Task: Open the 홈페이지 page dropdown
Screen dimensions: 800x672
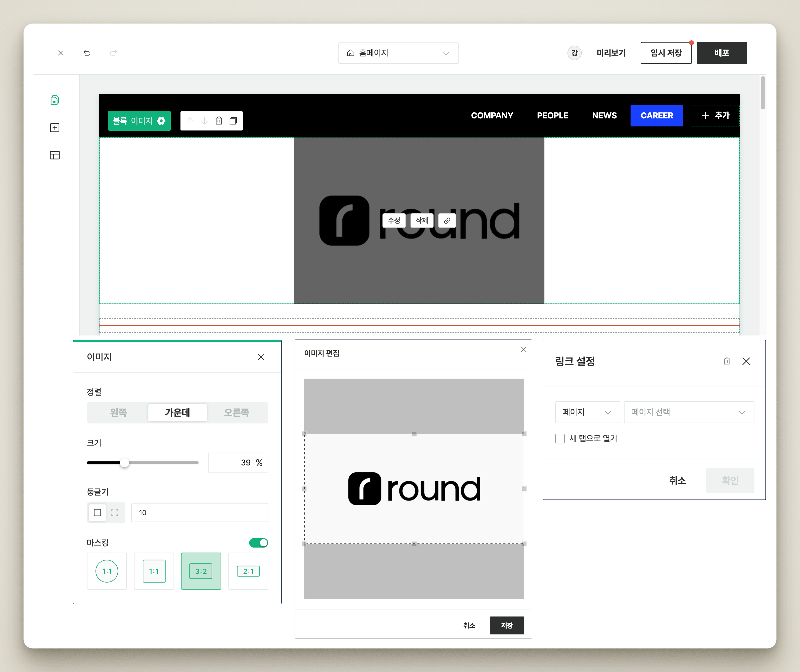Action: (398, 53)
